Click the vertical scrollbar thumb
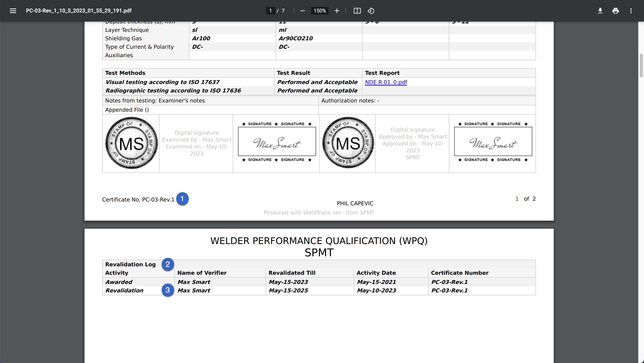 (642, 65)
